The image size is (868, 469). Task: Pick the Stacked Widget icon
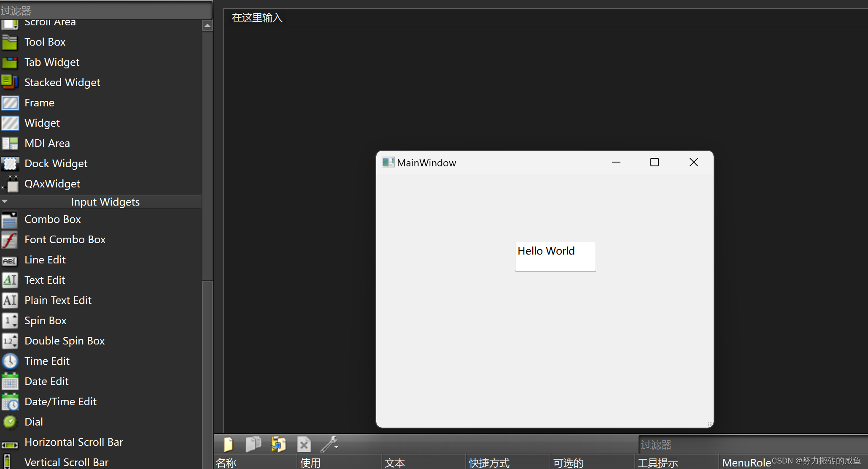pyautogui.click(x=10, y=82)
